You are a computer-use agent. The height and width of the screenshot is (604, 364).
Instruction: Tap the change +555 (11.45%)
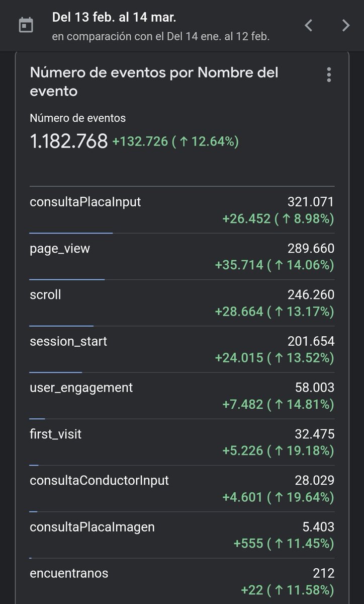[284, 544]
